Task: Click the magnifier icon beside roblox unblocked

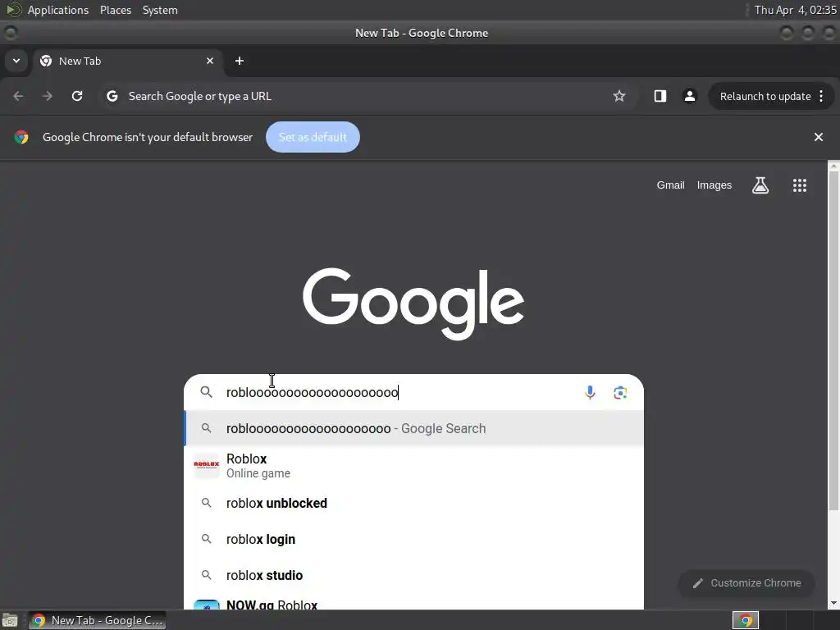Action: (206, 503)
